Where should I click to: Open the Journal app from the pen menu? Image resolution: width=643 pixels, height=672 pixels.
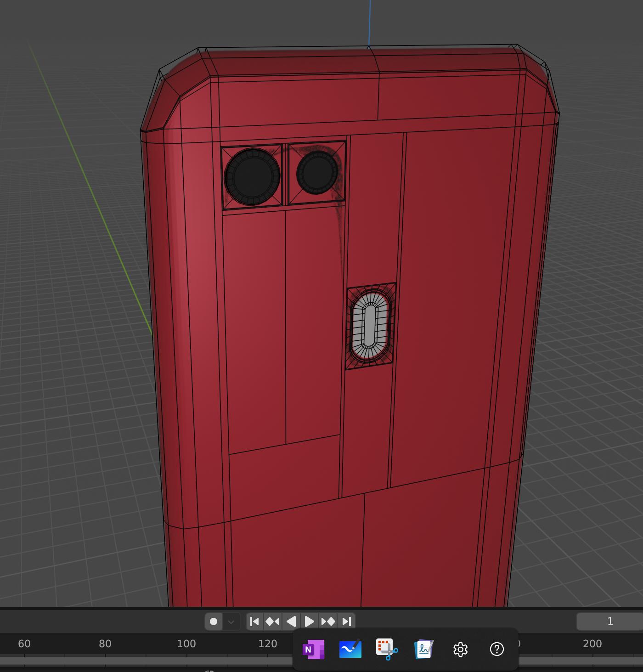[x=423, y=649]
